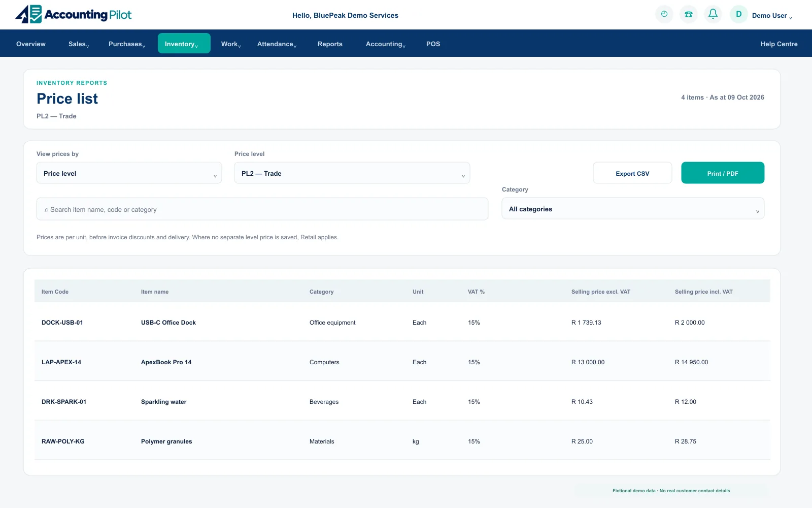Image resolution: width=812 pixels, height=508 pixels.
Task: Click the USB-C Office Dock item name
Action: tap(168, 323)
